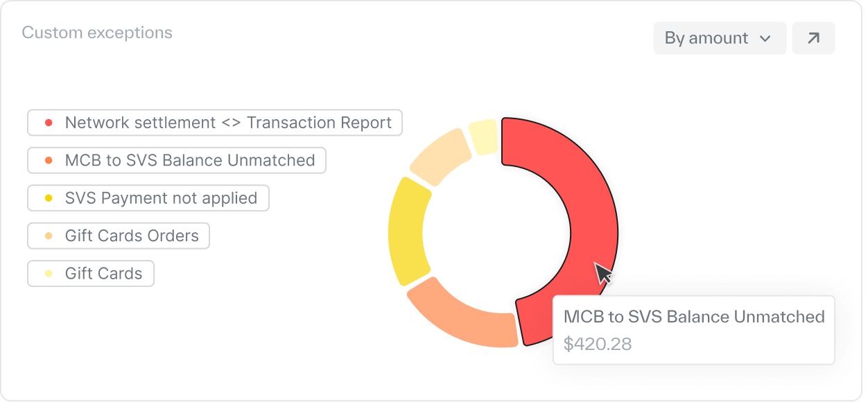Select the Gift Cards legend chip
The height and width of the screenshot is (402, 868).
point(91,273)
